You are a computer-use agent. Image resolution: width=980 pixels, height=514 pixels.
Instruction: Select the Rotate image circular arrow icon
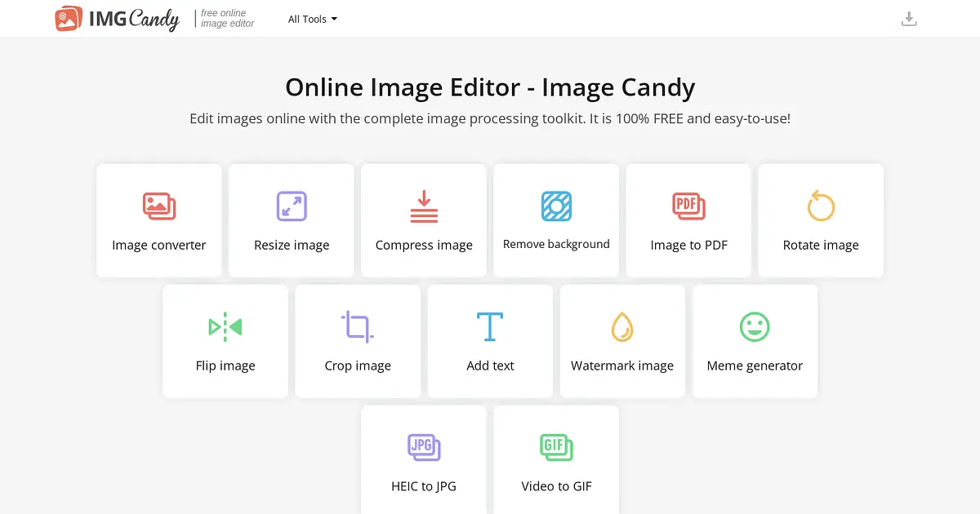[821, 206]
